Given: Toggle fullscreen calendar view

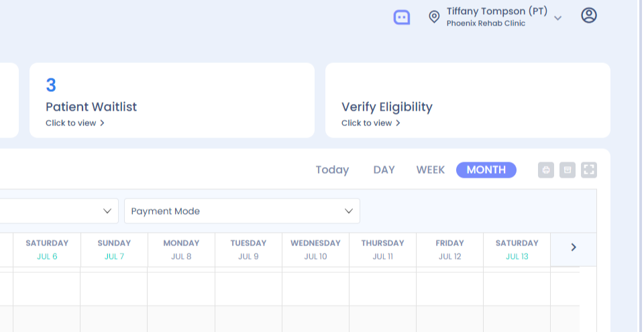Looking at the screenshot, I should [588, 170].
